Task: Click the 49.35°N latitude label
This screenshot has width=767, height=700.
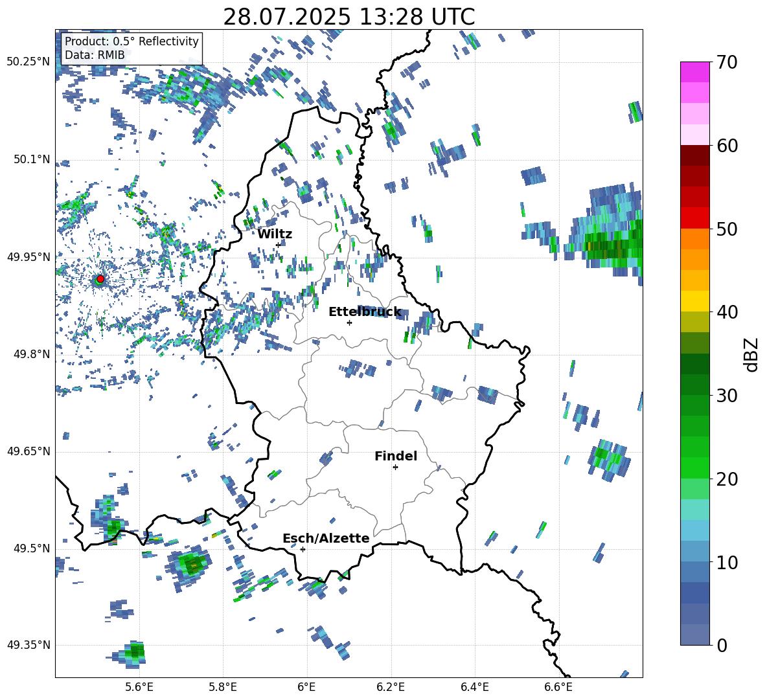Action: click(29, 645)
